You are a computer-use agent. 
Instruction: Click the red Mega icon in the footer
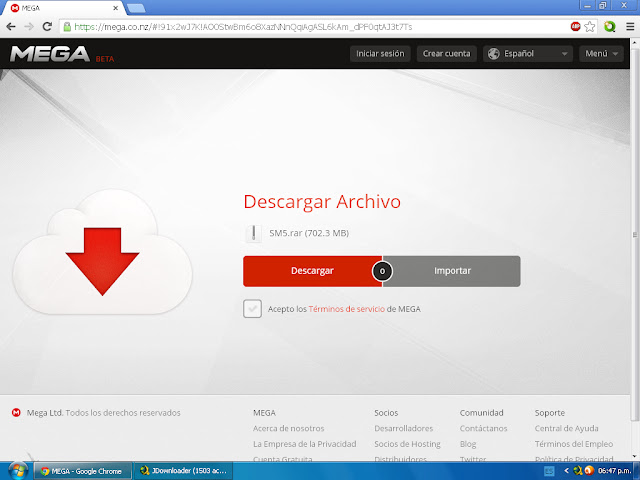click(16, 412)
